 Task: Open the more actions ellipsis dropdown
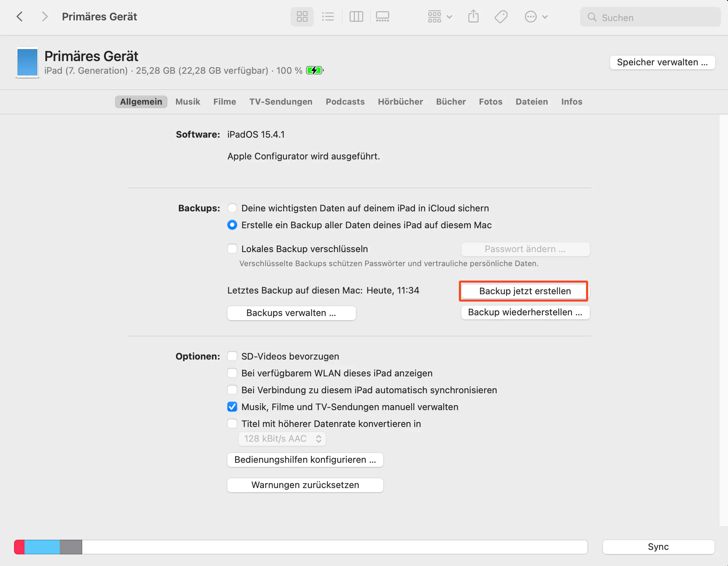536,17
